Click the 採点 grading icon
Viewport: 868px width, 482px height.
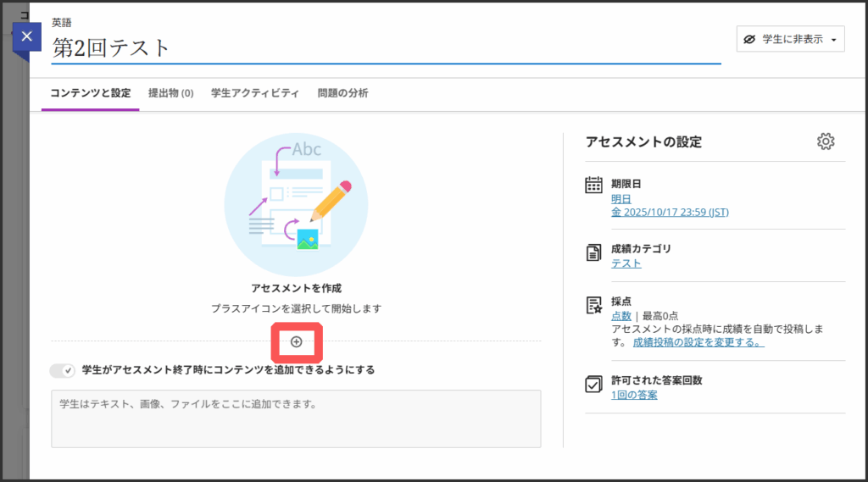pos(593,305)
